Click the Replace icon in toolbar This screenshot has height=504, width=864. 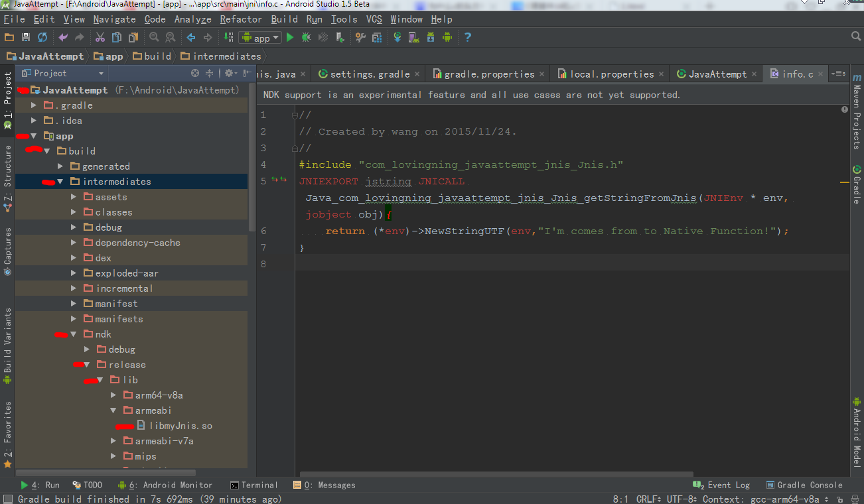pyautogui.click(x=171, y=38)
